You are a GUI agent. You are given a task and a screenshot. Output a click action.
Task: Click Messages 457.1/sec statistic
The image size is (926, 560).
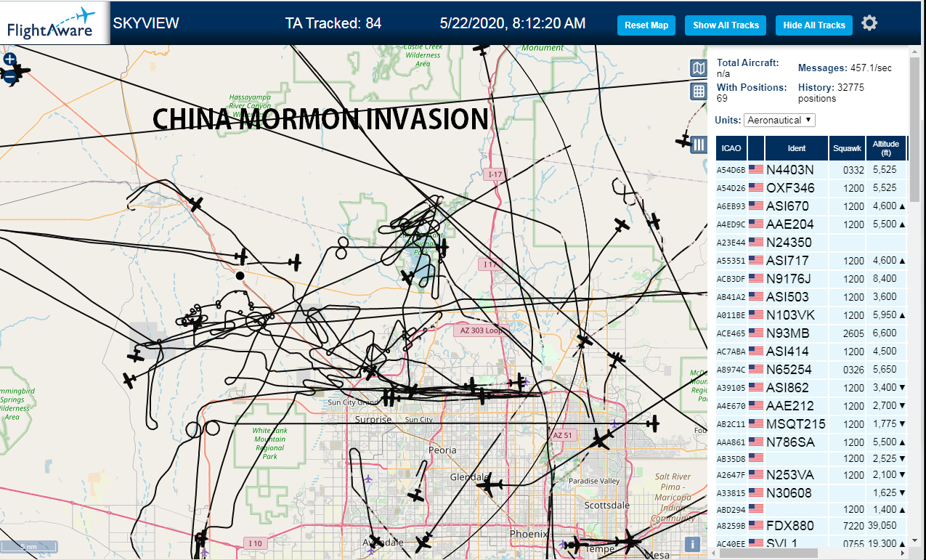pyautogui.click(x=845, y=68)
